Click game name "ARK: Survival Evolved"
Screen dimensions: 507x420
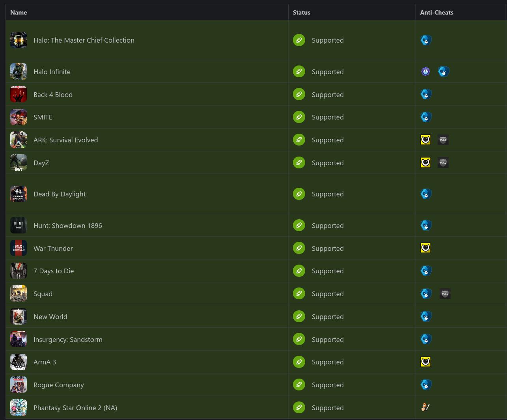point(66,140)
